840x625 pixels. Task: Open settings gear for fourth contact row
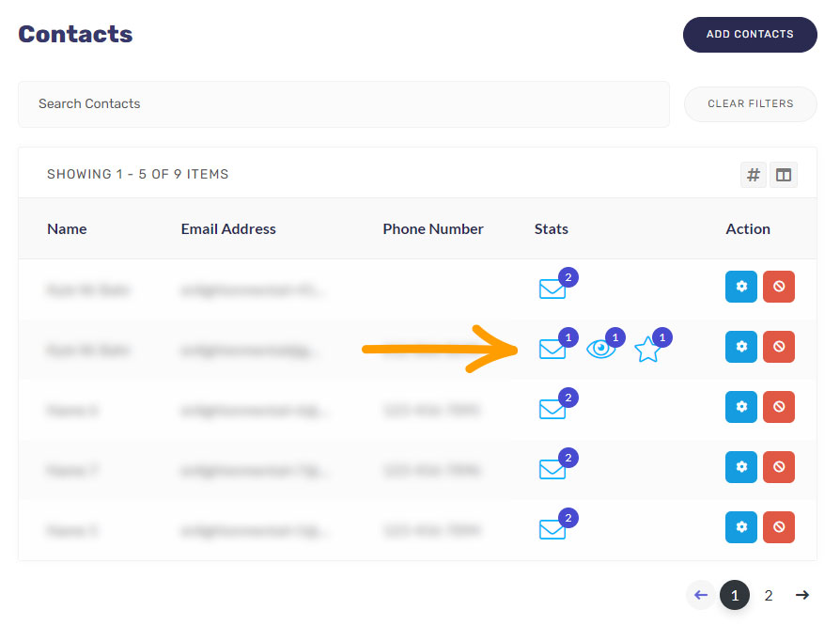741,467
